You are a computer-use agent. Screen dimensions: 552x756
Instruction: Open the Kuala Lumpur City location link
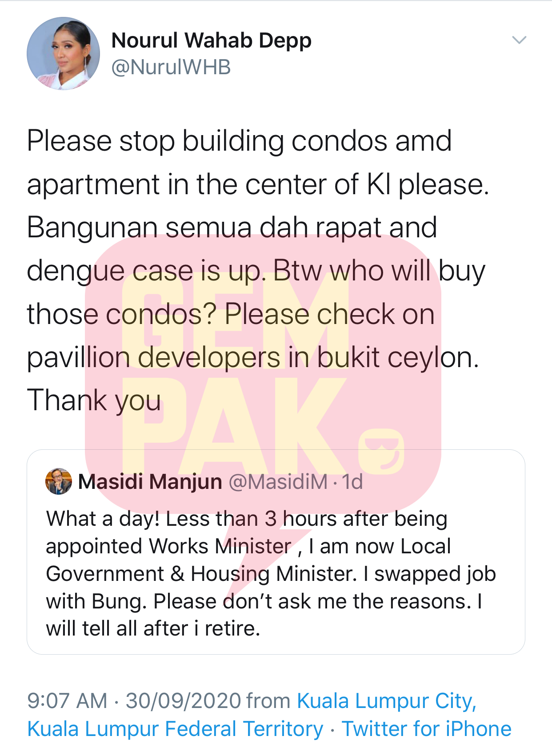point(387,701)
